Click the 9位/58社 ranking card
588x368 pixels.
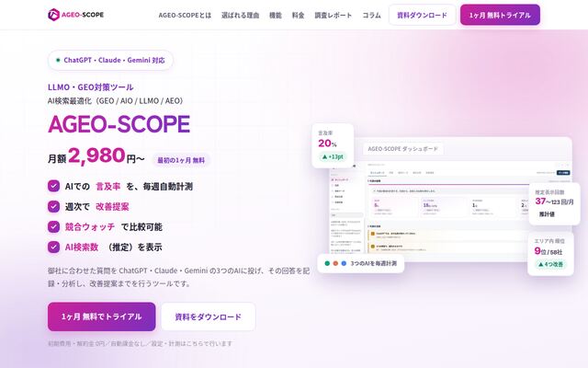click(550, 254)
